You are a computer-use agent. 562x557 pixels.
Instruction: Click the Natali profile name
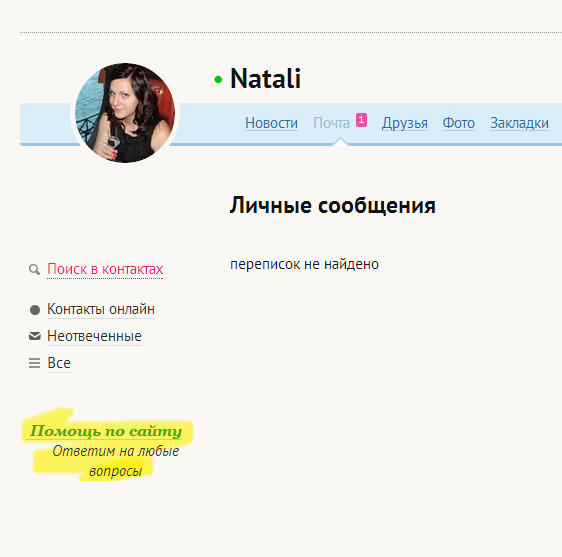(265, 78)
